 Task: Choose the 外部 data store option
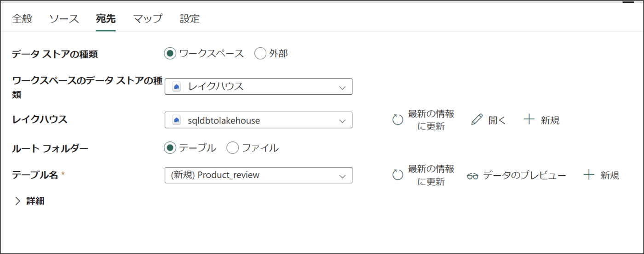pos(260,54)
